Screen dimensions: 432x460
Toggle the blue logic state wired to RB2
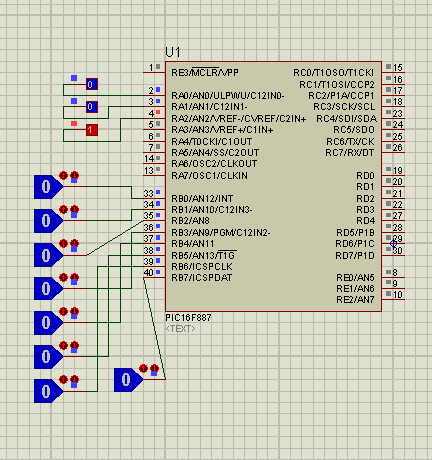[x=48, y=255]
